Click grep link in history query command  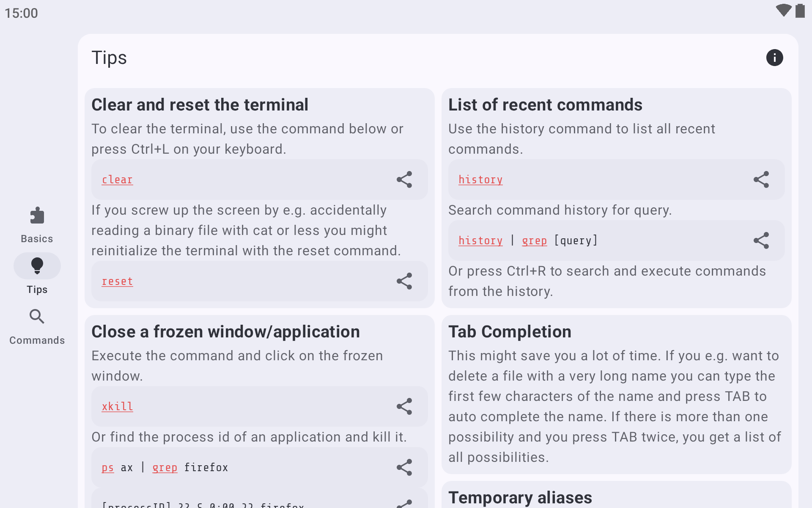pos(535,241)
